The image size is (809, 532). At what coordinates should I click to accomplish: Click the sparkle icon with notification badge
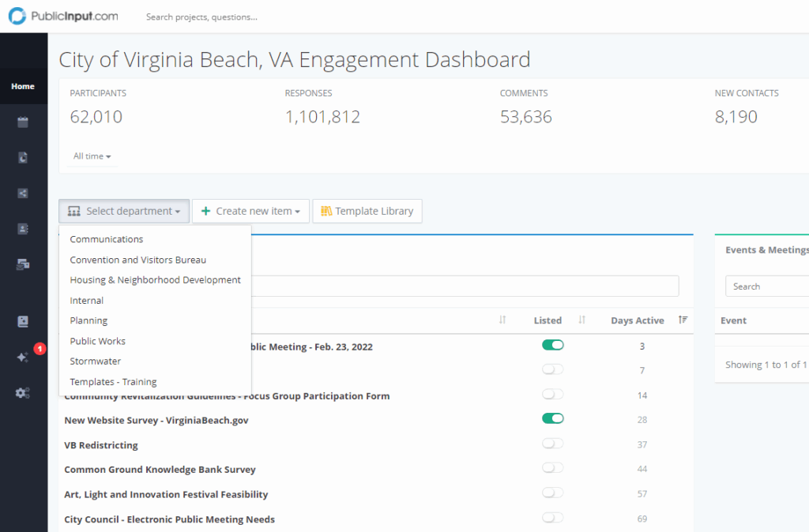(x=23, y=357)
